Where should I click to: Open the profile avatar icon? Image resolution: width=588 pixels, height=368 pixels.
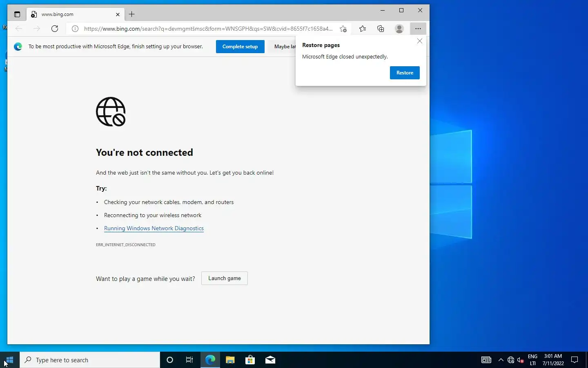[x=399, y=29]
